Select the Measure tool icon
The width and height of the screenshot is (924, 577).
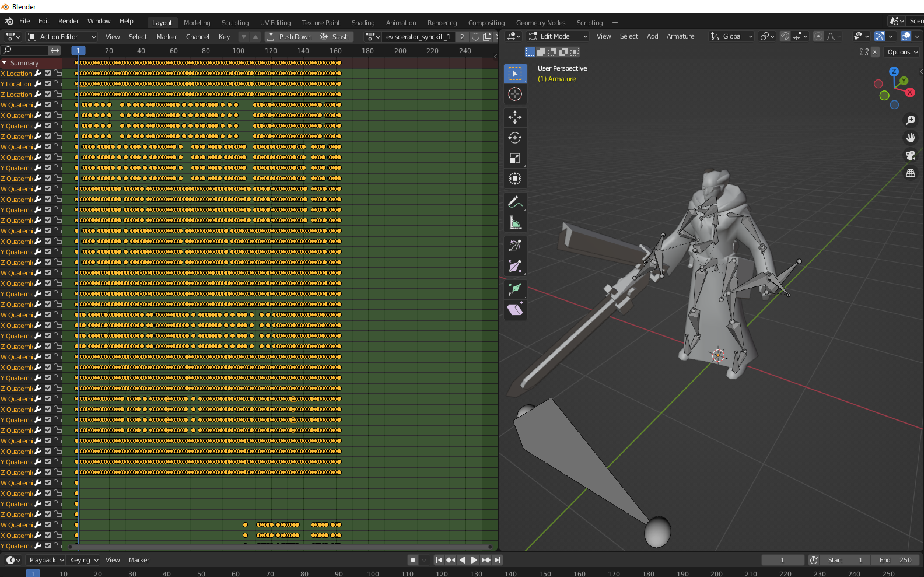514,223
